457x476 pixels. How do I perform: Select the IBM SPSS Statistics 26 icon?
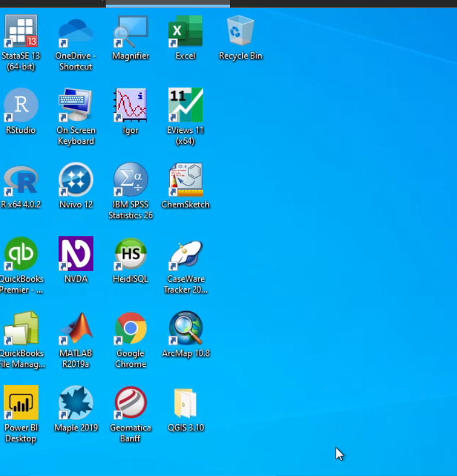(131, 179)
